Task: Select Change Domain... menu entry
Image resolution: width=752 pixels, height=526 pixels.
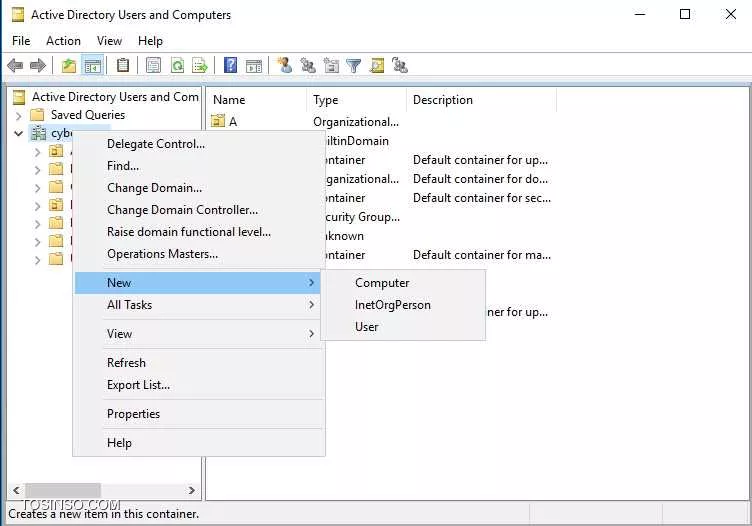Action: [x=199, y=188]
